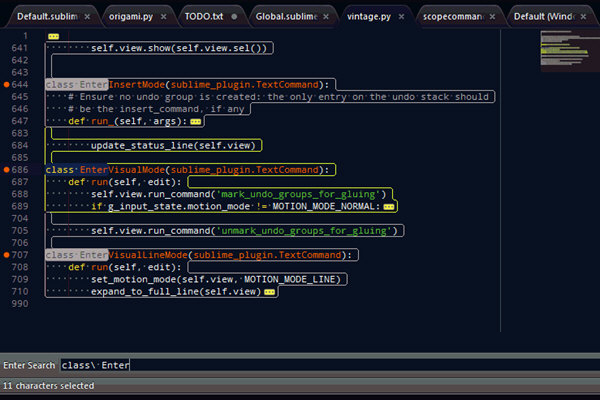Click '11 characters selected' status text

pyautogui.click(x=49, y=385)
